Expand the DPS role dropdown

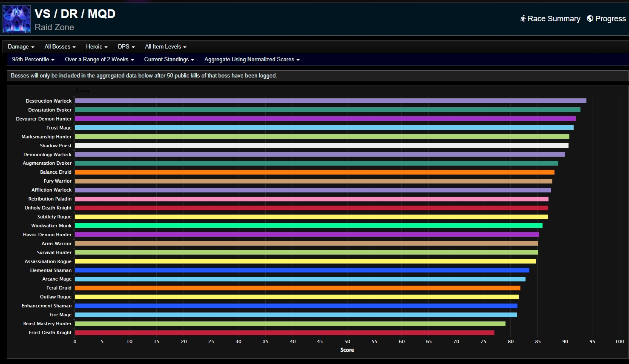click(x=126, y=47)
